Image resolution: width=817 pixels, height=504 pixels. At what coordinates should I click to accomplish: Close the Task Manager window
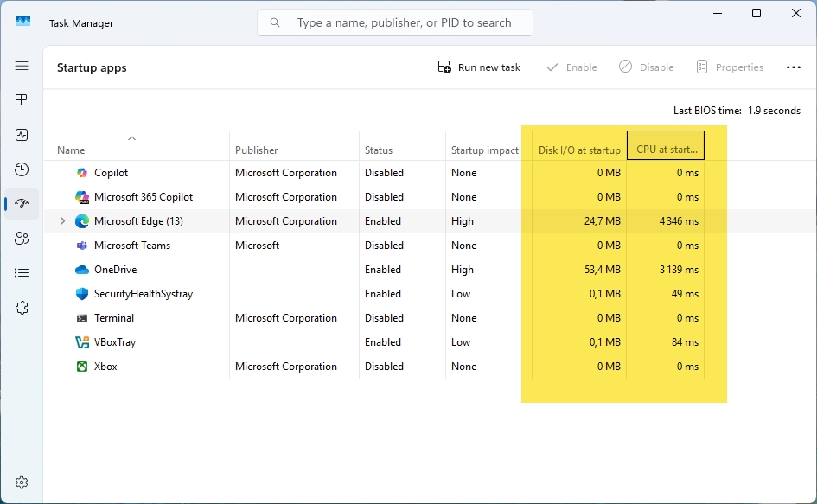pyautogui.click(x=795, y=13)
